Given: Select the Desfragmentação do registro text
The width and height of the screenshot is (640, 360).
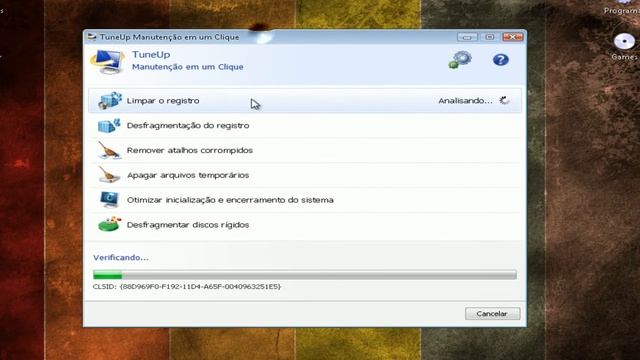Looking at the screenshot, I should click(188, 126).
